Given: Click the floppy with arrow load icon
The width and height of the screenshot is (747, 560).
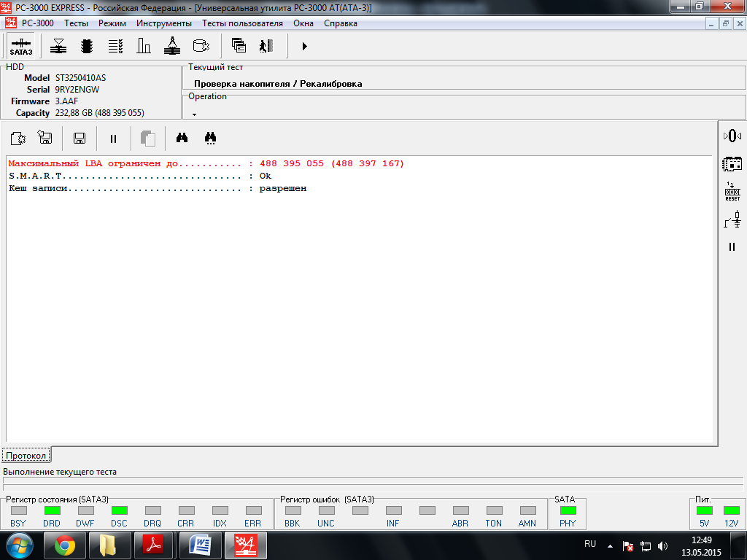Looking at the screenshot, I should [45, 138].
